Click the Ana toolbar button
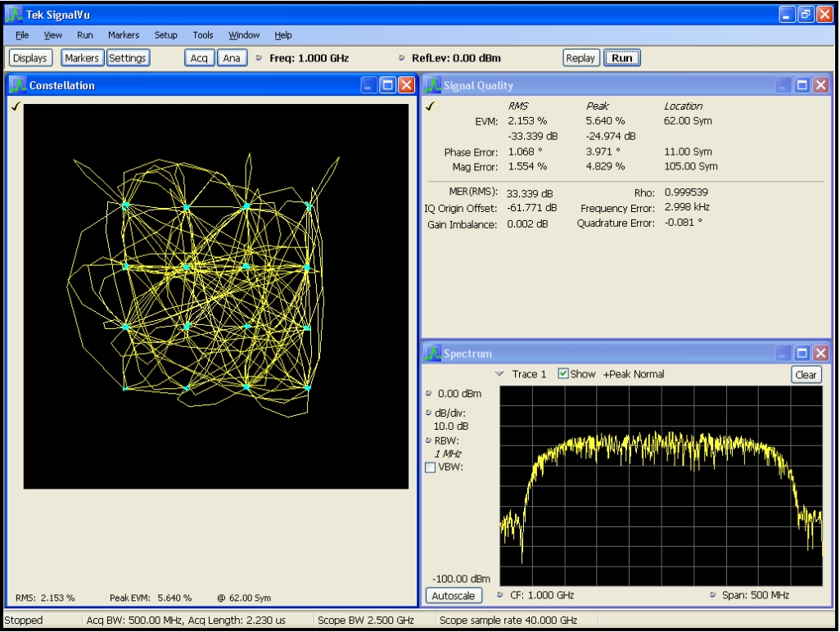840x632 pixels. [232, 58]
